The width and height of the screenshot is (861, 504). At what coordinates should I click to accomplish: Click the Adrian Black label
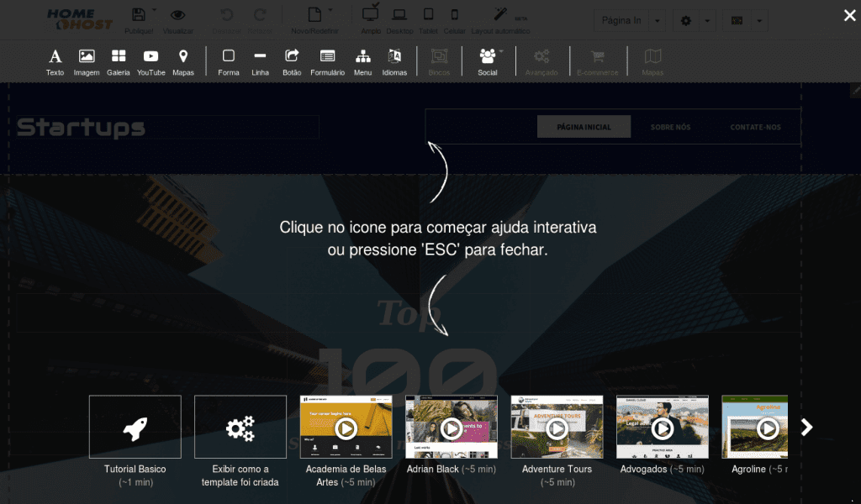click(433, 469)
